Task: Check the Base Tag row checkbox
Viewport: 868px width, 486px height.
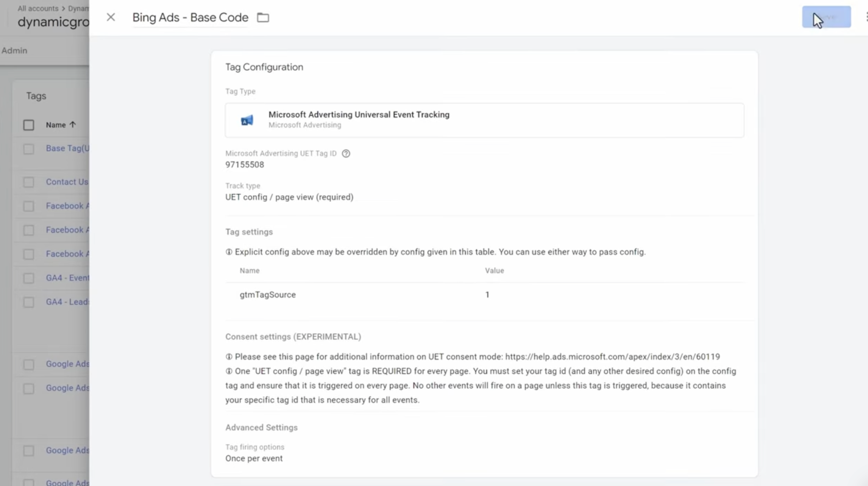Action: pyautogui.click(x=28, y=149)
